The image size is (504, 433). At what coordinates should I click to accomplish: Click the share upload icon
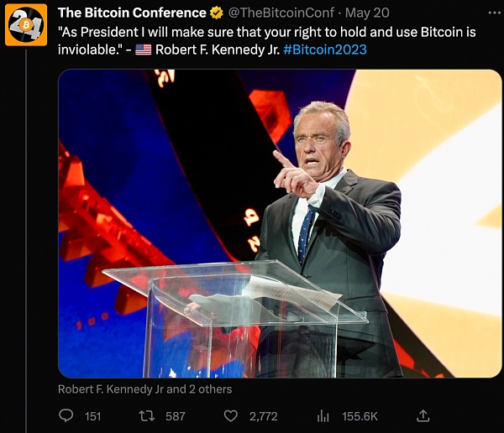pyautogui.click(x=423, y=415)
